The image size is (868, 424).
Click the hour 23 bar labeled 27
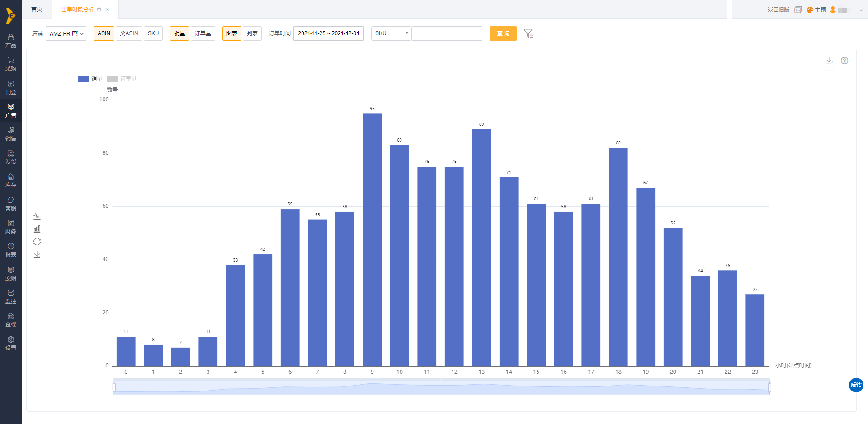click(x=755, y=330)
